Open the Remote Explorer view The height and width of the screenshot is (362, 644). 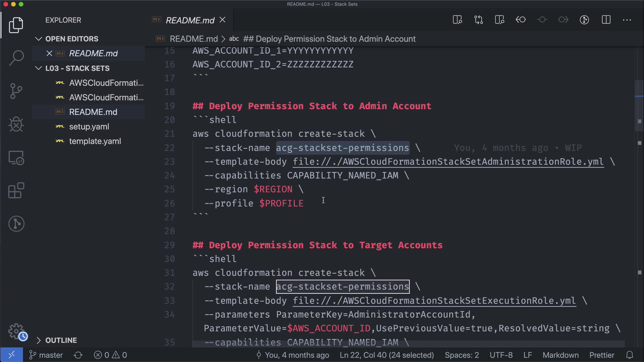16,158
